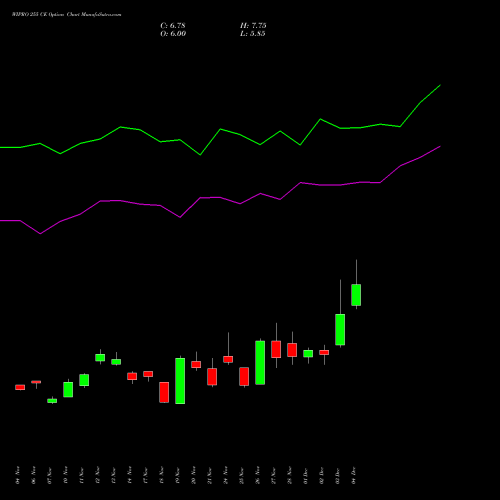Click the 04 Nov date label
Viewport: 500px width, 500px height.
[18, 475]
